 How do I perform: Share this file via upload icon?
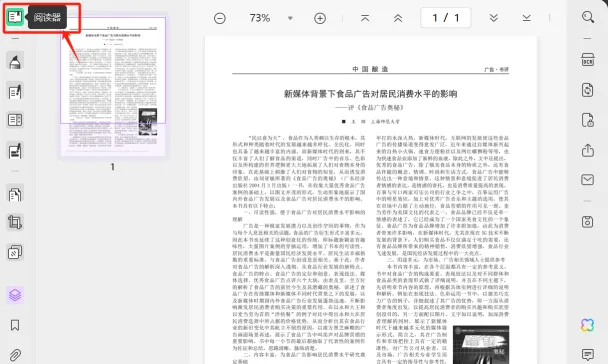[x=588, y=150]
